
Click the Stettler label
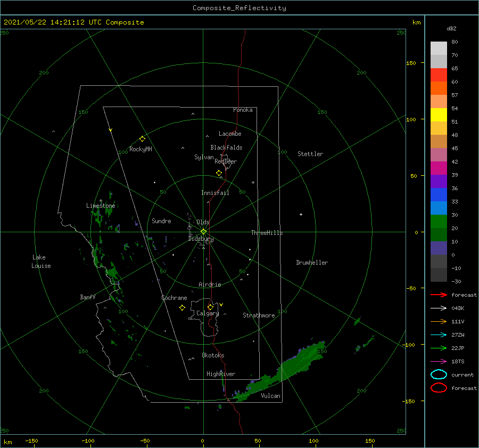[x=310, y=154]
